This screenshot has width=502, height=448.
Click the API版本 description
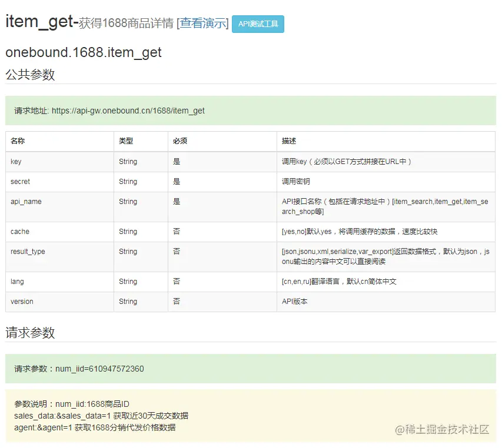point(294,302)
